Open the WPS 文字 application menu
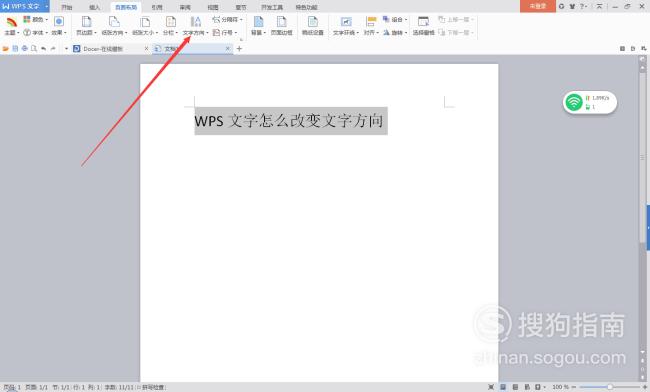650x392 pixels. tap(24, 6)
